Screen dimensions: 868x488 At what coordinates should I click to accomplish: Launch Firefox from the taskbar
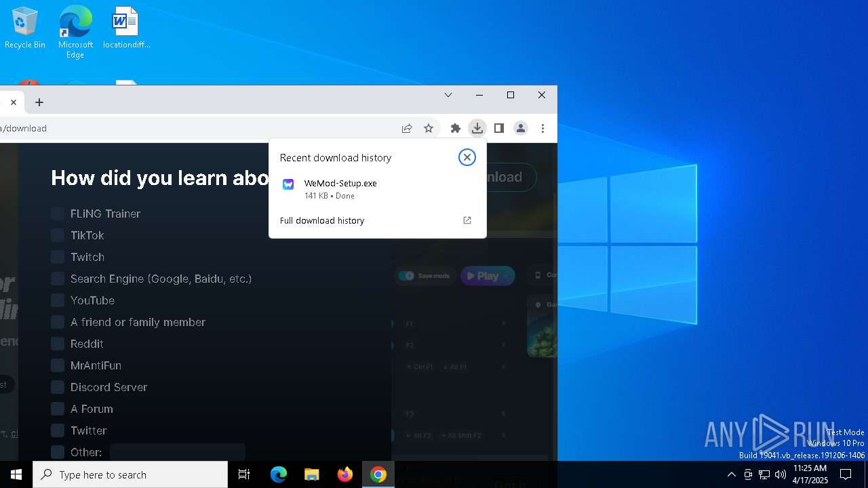[345, 474]
